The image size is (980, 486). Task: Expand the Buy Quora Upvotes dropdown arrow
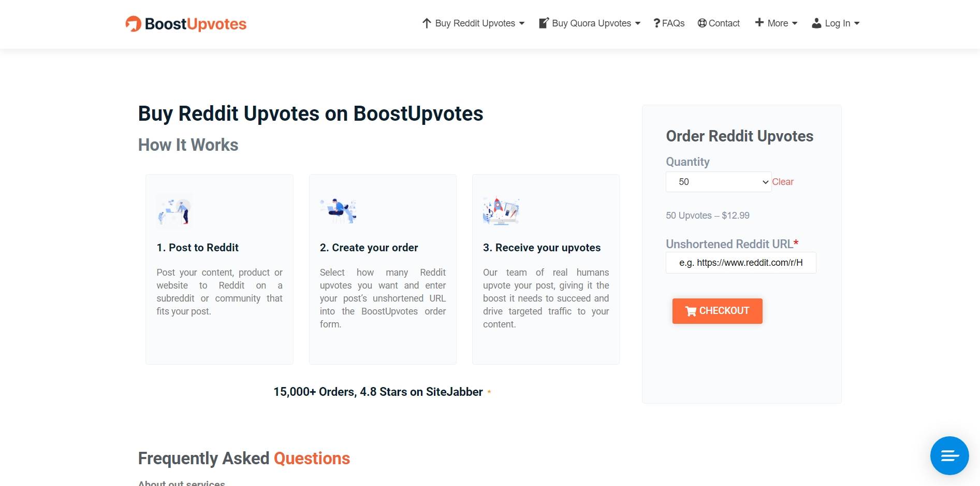pyautogui.click(x=638, y=23)
